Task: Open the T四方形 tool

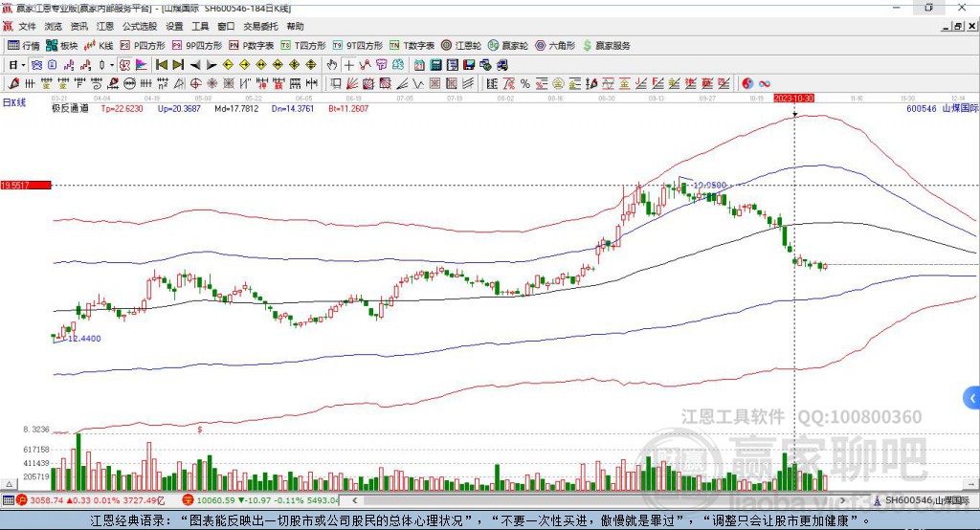Action: [x=303, y=46]
